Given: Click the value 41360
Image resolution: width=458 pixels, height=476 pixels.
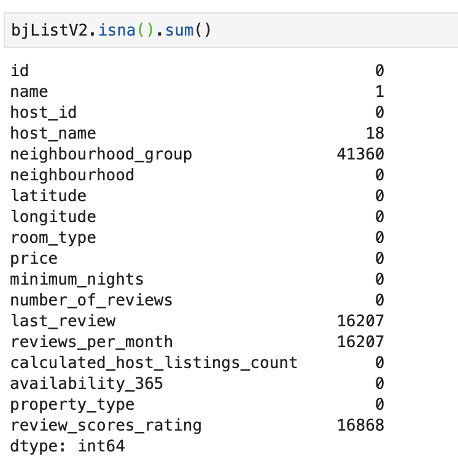Looking at the screenshot, I should [360, 154].
